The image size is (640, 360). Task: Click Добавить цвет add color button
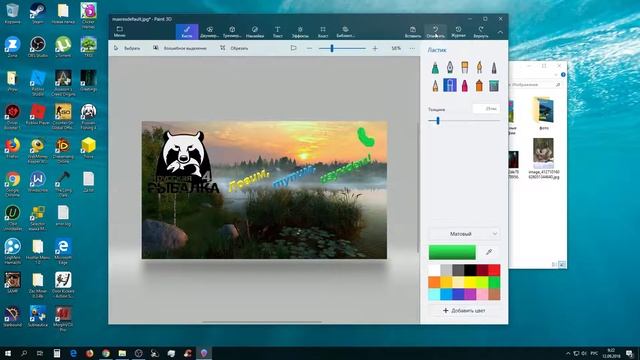pos(464,311)
